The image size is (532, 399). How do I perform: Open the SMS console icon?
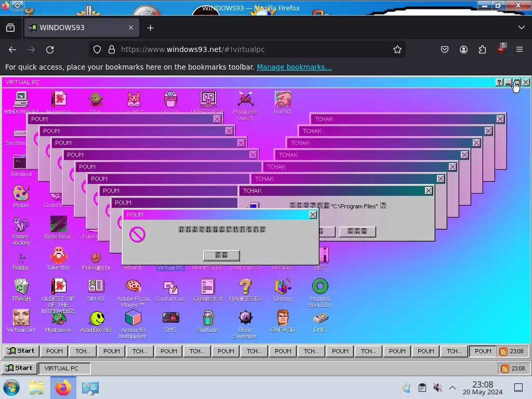pyautogui.click(x=170, y=322)
